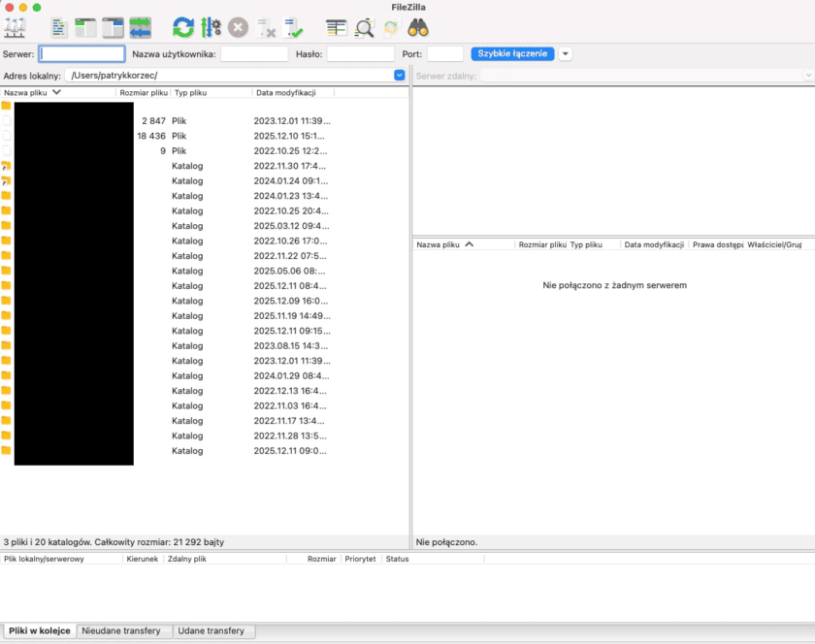The height and width of the screenshot is (644, 815).
Task: Click into the Serwer input field
Action: (82, 54)
